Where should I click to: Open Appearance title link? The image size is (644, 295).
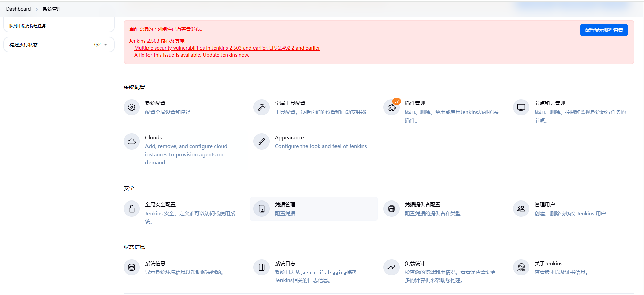click(x=289, y=137)
